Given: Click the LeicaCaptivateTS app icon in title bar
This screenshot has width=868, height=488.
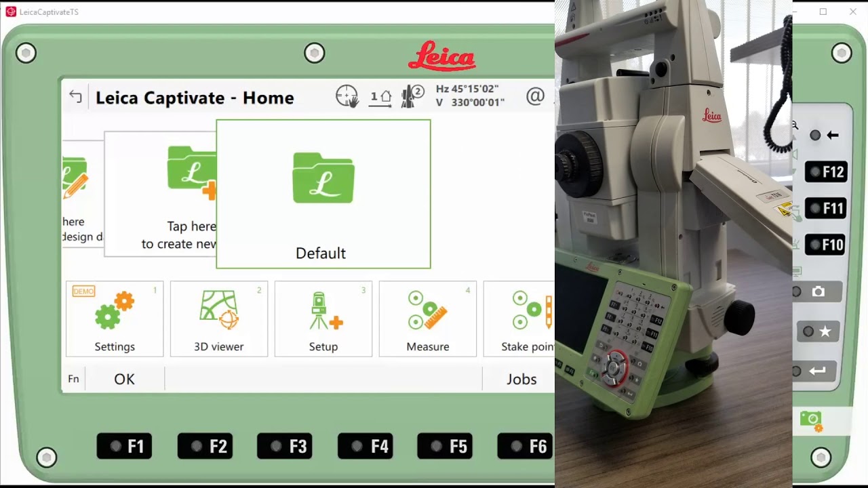Looking at the screenshot, I should pyautogui.click(x=11, y=12).
